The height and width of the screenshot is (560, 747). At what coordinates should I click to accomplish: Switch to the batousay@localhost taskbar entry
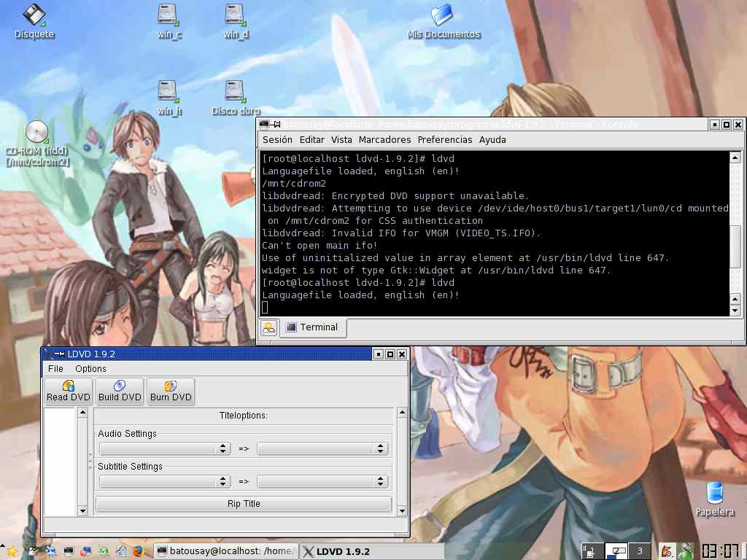click(226, 551)
